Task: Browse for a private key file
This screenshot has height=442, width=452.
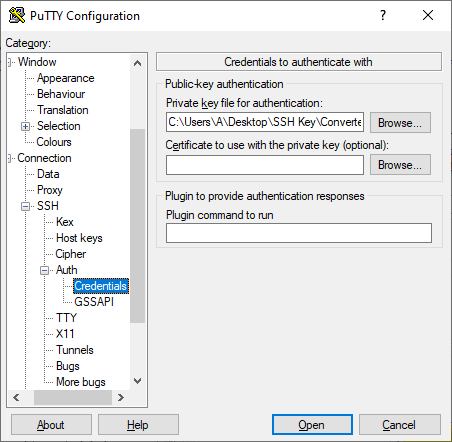Action: 400,123
